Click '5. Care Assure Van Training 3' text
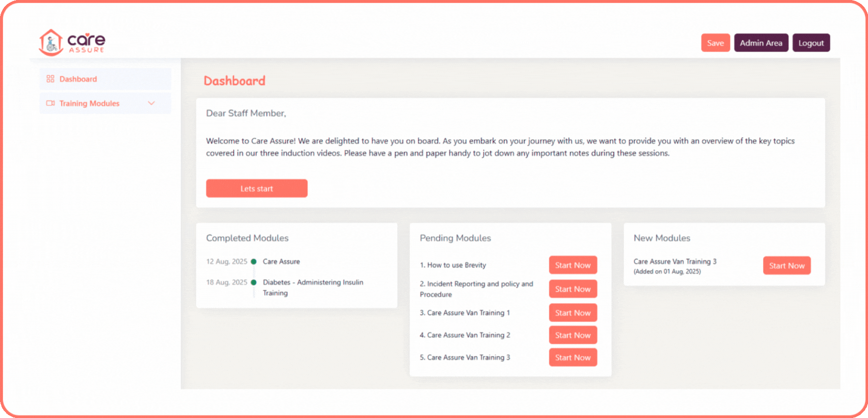Image resolution: width=868 pixels, height=418 pixels. click(x=465, y=357)
